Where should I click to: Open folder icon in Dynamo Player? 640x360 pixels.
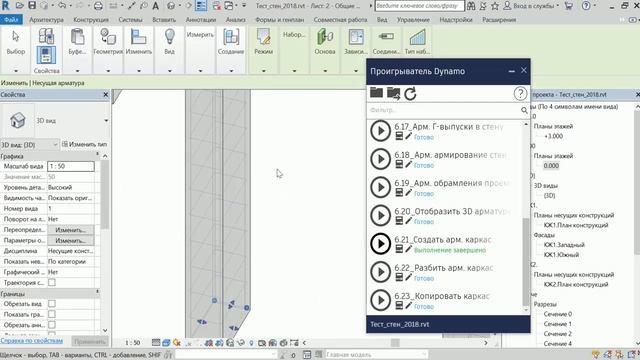tap(376, 93)
